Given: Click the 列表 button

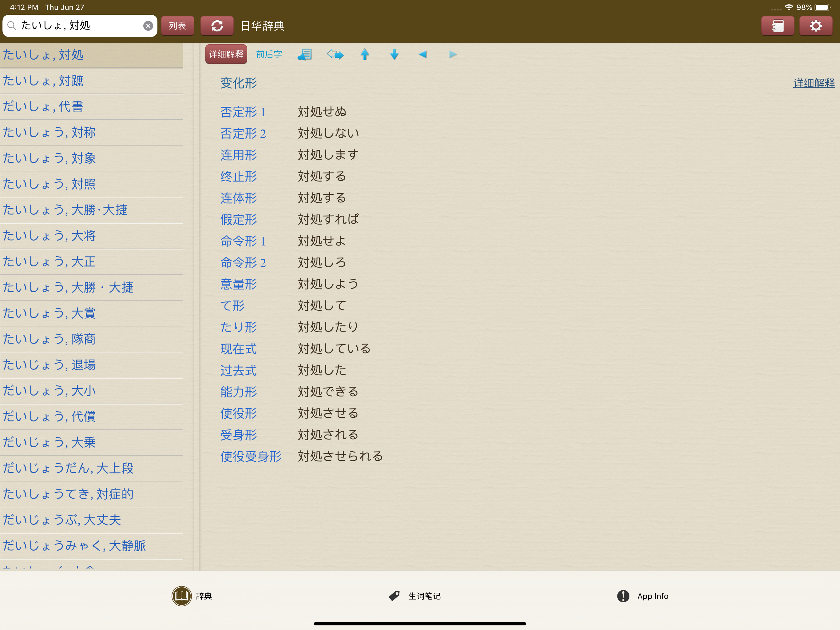Looking at the screenshot, I should [x=177, y=26].
